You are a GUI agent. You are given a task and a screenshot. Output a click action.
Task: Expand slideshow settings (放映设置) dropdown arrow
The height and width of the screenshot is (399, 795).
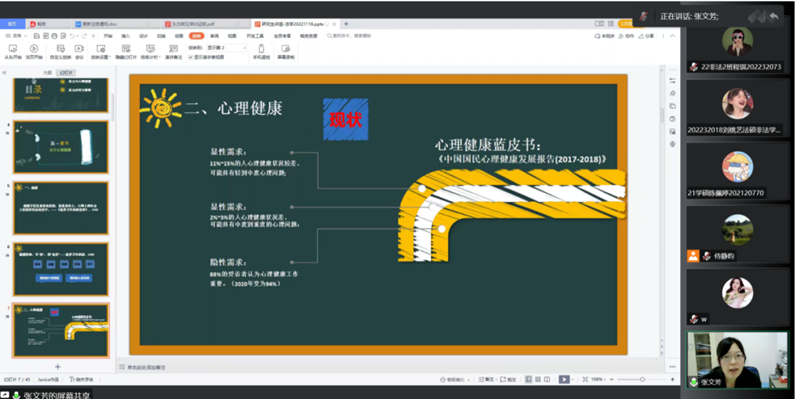109,57
